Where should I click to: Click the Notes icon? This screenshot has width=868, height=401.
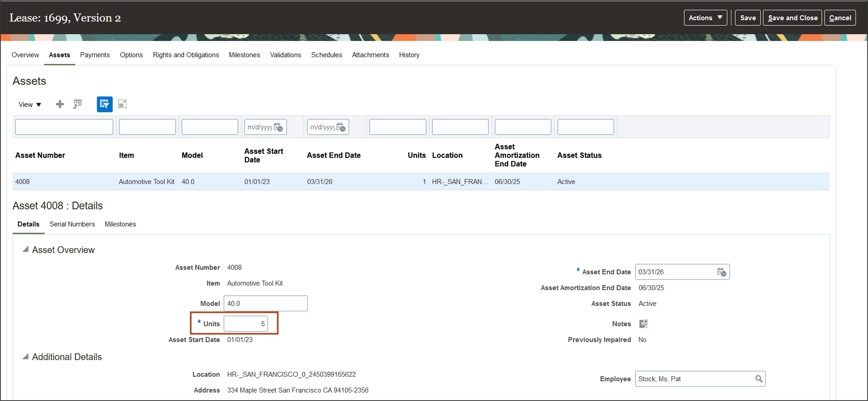click(643, 324)
